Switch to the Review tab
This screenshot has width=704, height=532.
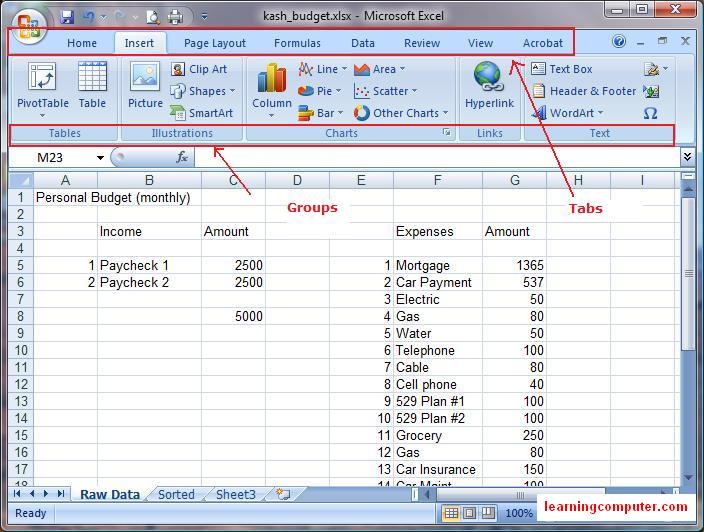pos(422,43)
